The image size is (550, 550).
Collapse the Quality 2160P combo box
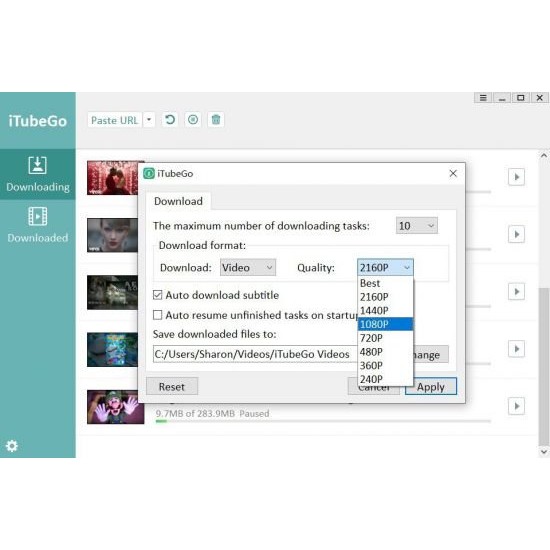[385, 268]
